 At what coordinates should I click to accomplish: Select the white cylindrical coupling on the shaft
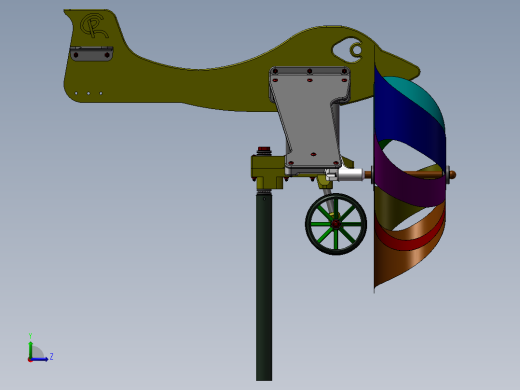point(350,174)
